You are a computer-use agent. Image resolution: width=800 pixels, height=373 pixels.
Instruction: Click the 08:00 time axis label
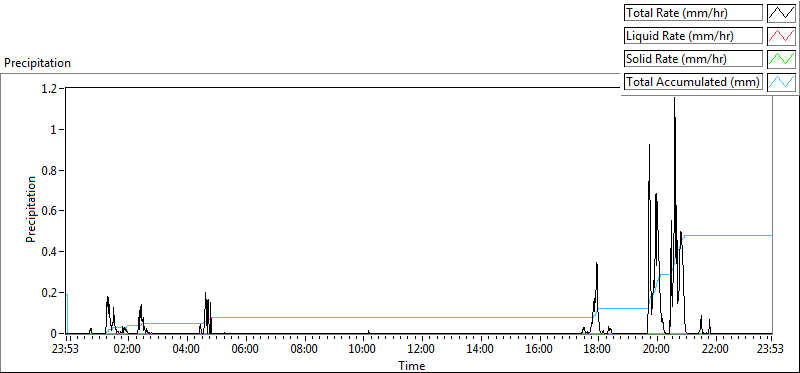click(x=305, y=350)
